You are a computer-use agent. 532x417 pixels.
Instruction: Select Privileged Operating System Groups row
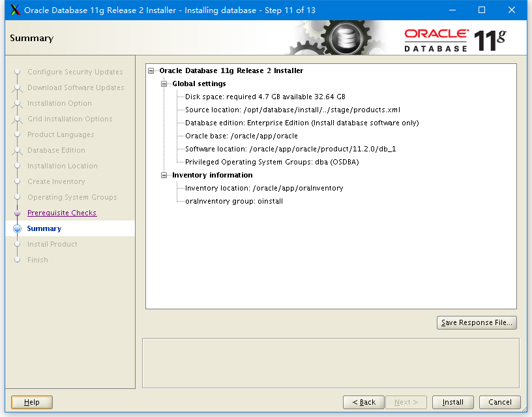(272, 162)
